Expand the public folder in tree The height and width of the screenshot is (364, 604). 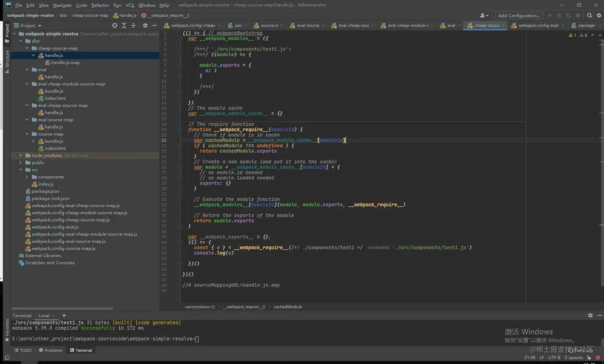[x=21, y=163]
